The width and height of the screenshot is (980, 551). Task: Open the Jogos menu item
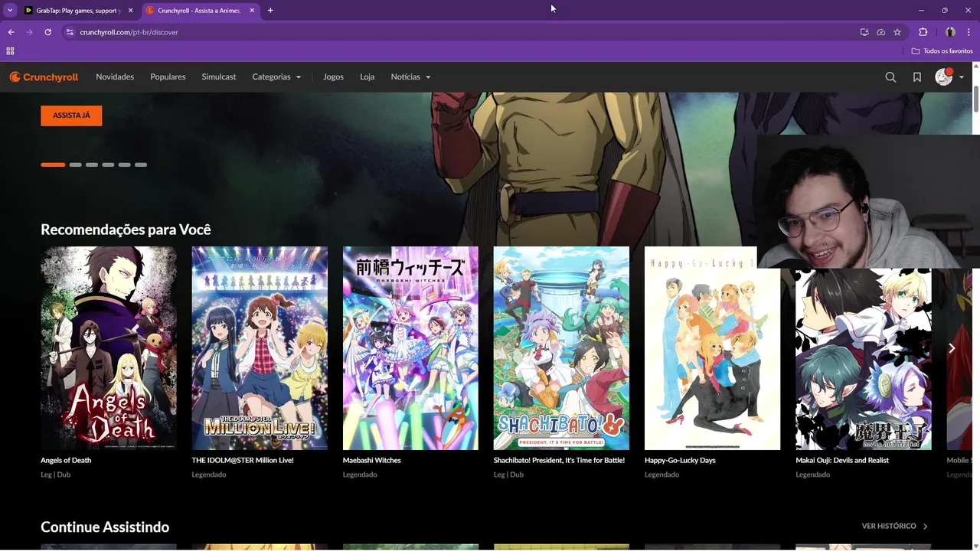tap(333, 77)
